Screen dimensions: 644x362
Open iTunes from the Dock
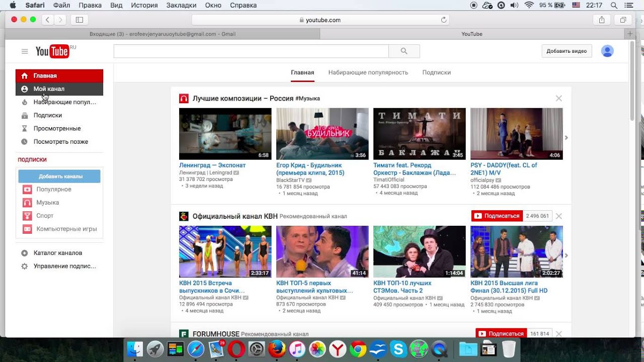pos(297,348)
